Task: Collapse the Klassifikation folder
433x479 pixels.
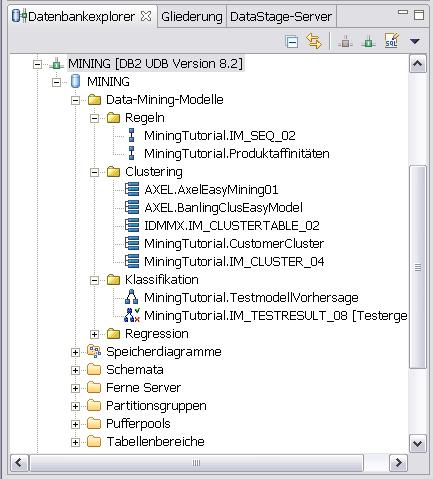Action: [x=95, y=280]
